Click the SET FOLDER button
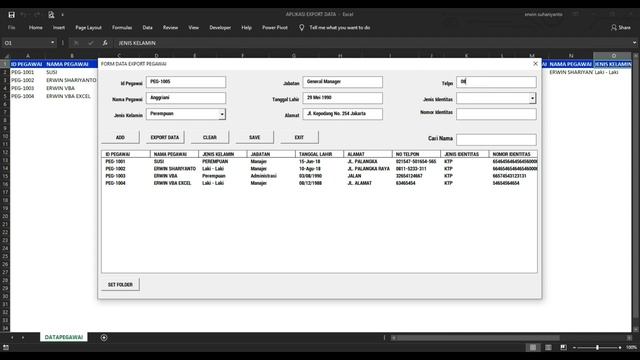Image resolution: width=640 pixels, height=360 pixels. pos(120,284)
